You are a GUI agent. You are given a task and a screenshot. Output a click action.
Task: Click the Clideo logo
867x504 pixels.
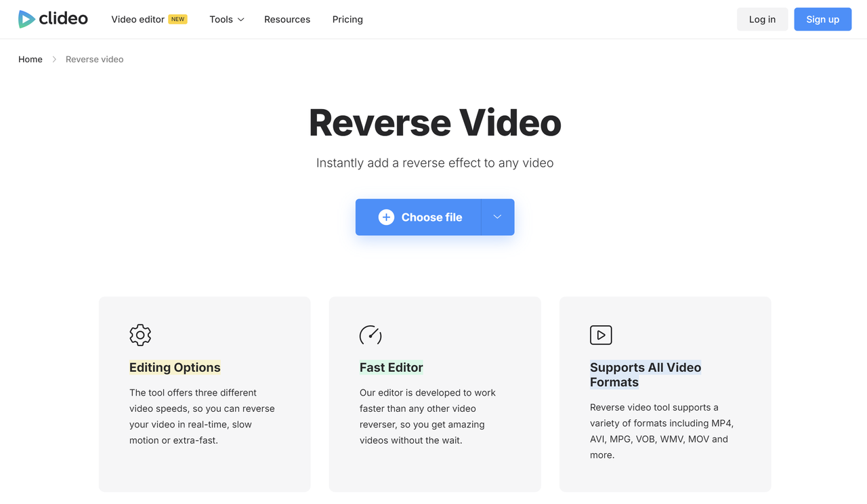(53, 19)
